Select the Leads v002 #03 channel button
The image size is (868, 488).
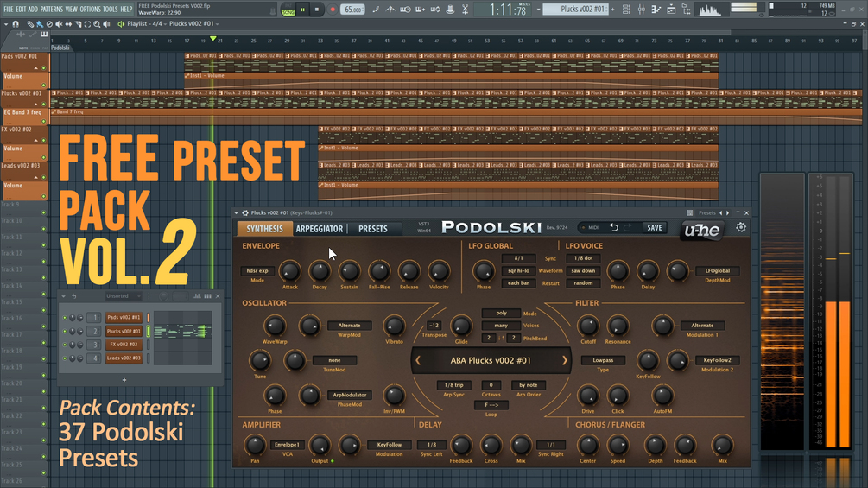(x=124, y=358)
